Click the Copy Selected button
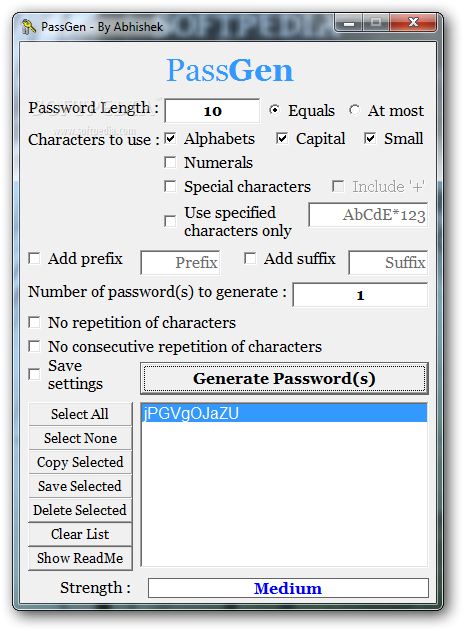 tap(80, 462)
